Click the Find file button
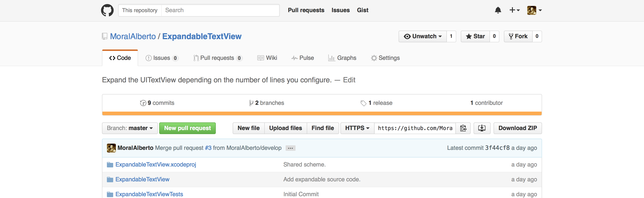The width and height of the screenshot is (644, 198). (x=323, y=128)
